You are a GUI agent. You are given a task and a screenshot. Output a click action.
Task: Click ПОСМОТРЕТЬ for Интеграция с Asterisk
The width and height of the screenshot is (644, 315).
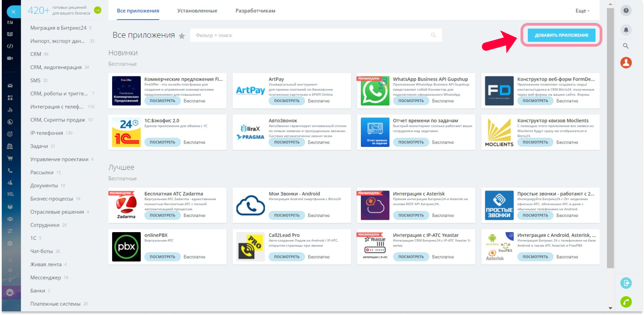(411, 215)
